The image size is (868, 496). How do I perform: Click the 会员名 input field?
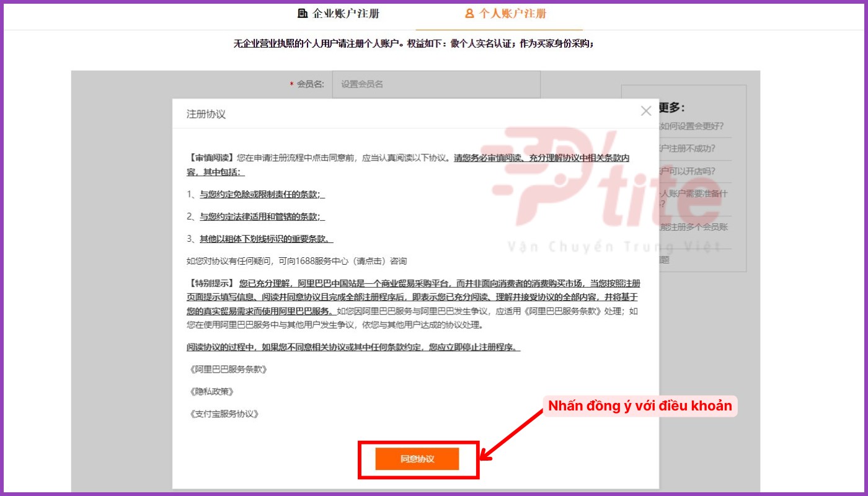click(436, 84)
